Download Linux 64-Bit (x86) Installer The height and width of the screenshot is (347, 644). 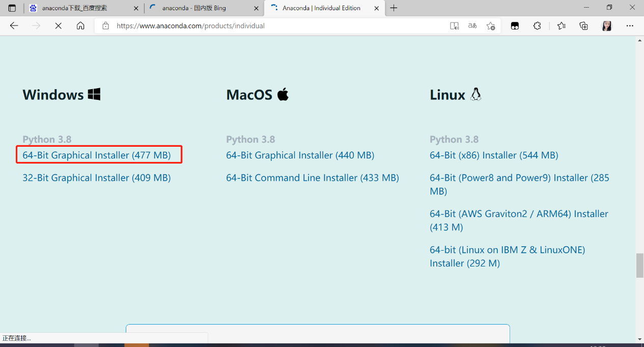494,155
